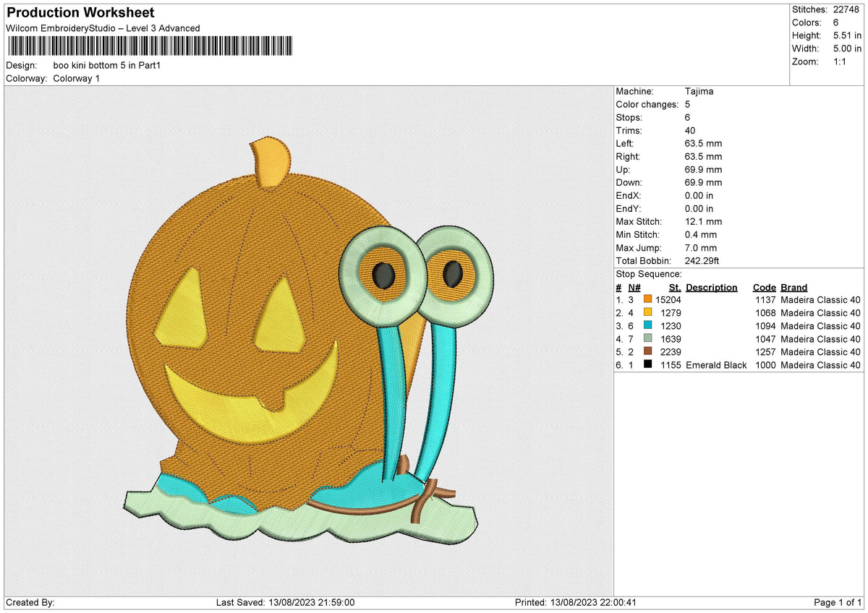Click the Brand column header

tap(793, 287)
